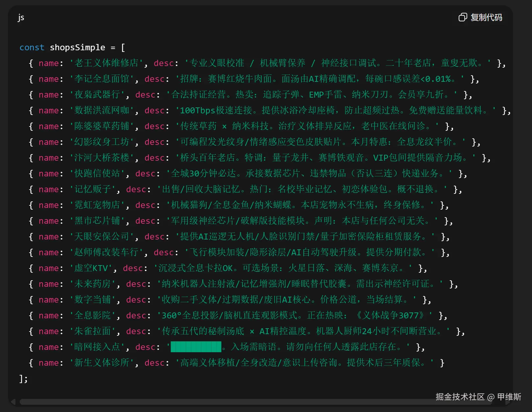
Task: Click the description starting '360°全息投影'
Action: [295, 315]
